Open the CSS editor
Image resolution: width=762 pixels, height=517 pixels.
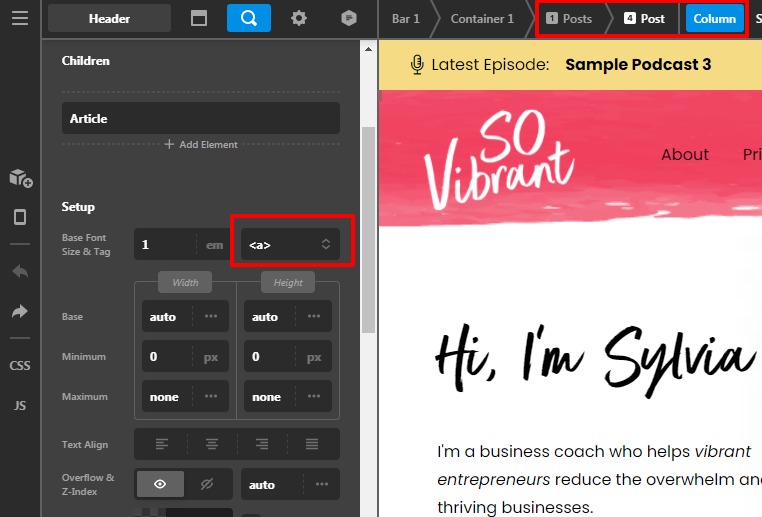coord(20,365)
